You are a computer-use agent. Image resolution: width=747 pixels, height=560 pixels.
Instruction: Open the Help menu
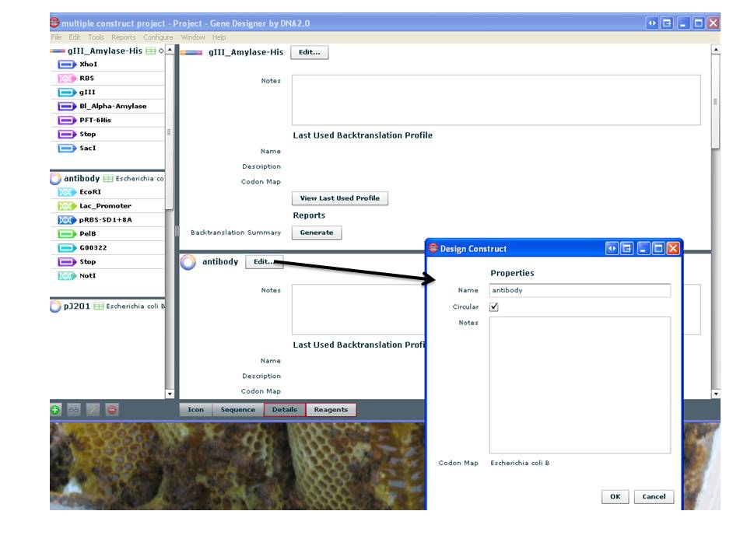219,37
